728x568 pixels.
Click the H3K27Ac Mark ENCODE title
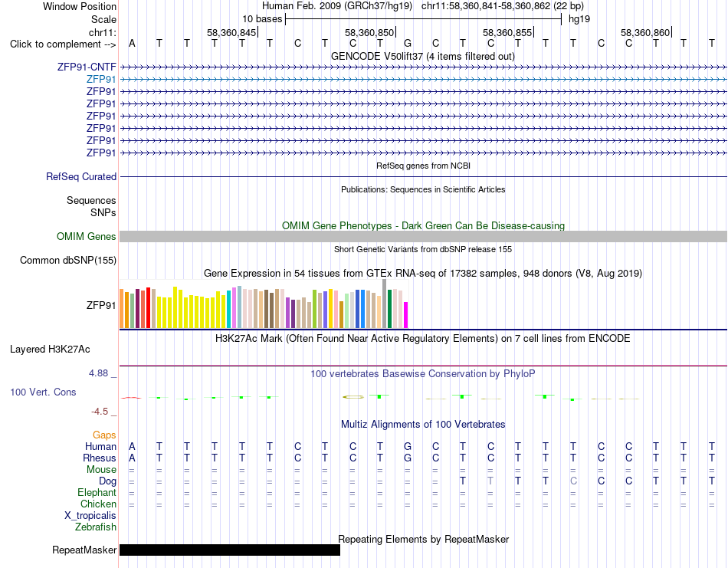422,338
